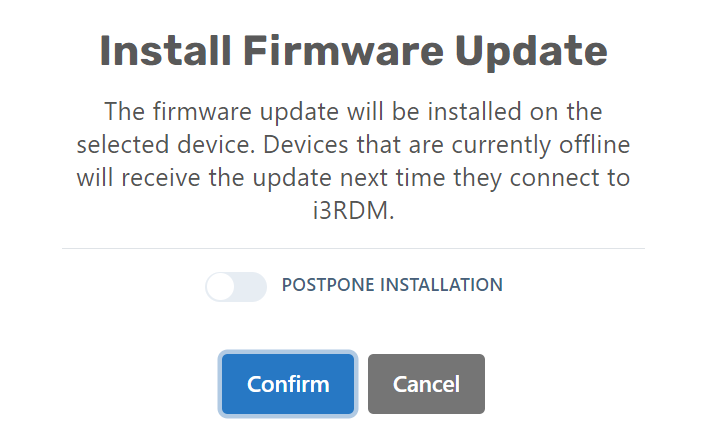Image resolution: width=709 pixels, height=443 pixels.
Task: Click the white knob of the postpone switch
Action: (x=222, y=286)
